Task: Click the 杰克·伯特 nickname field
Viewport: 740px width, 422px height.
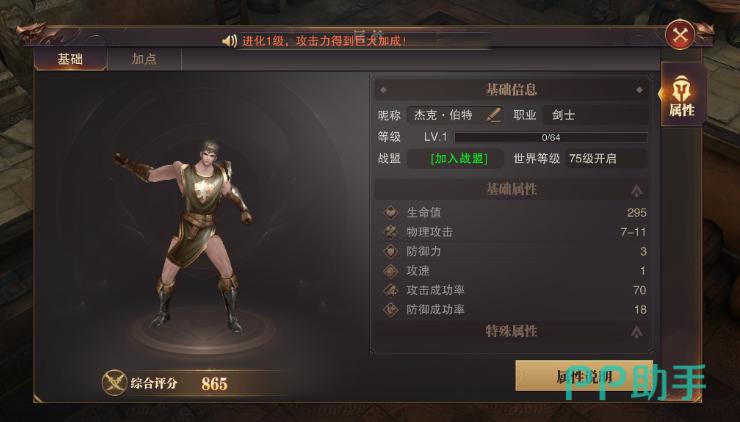Action: pyautogui.click(x=455, y=115)
